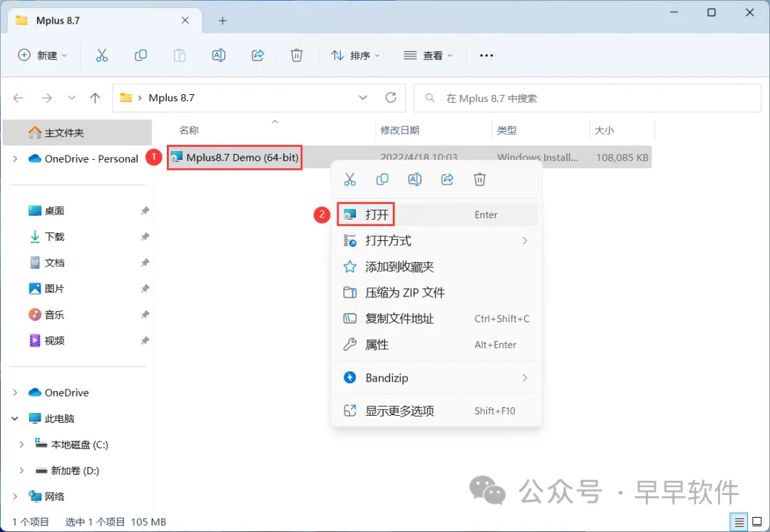The height and width of the screenshot is (532, 770).
Task: Open the address bar history dropdown chevron
Action: coord(363,97)
